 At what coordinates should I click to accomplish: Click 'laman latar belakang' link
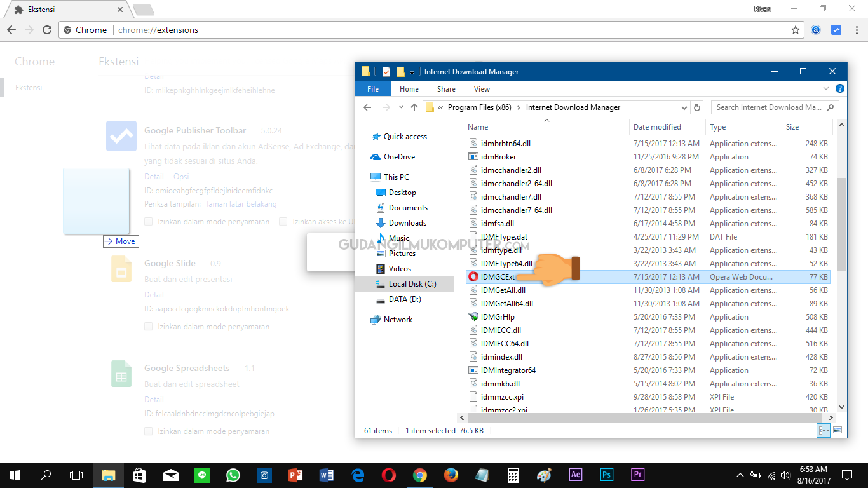242,205
